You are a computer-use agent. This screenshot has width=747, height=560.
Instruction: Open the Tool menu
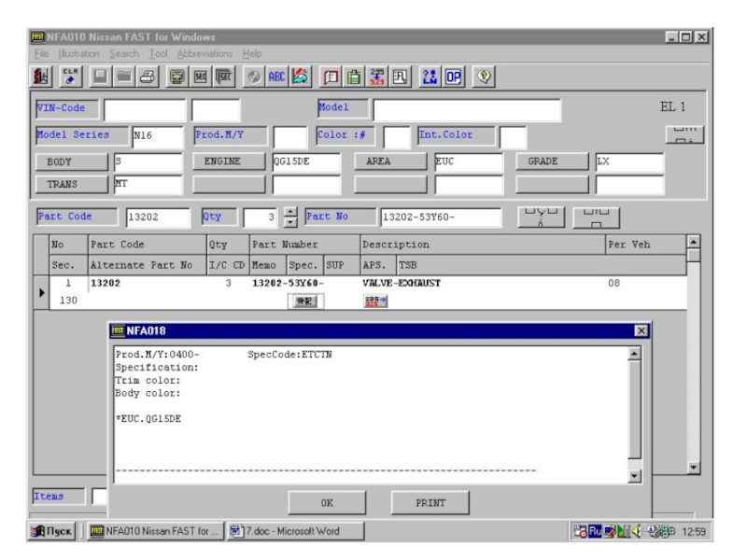(x=158, y=54)
